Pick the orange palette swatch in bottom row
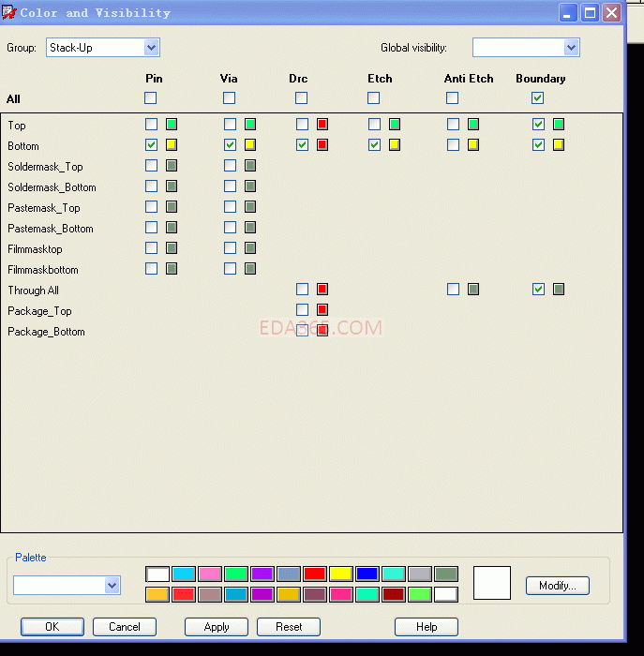 (x=157, y=594)
